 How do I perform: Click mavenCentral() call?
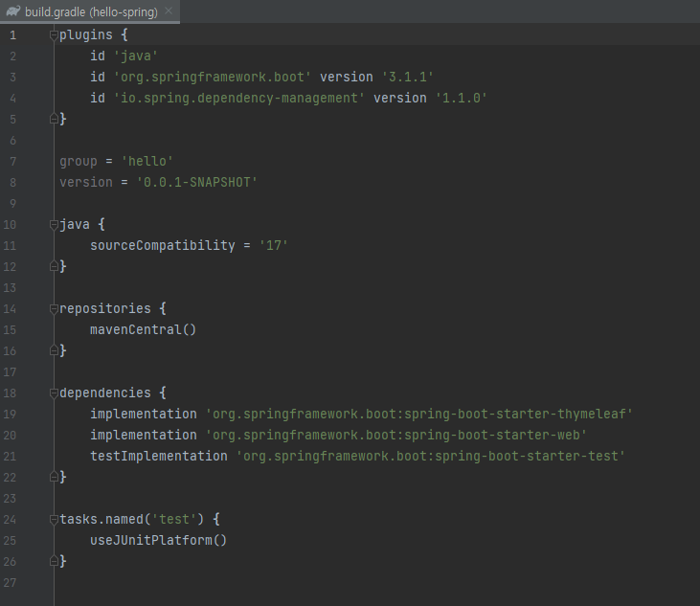[144, 329]
